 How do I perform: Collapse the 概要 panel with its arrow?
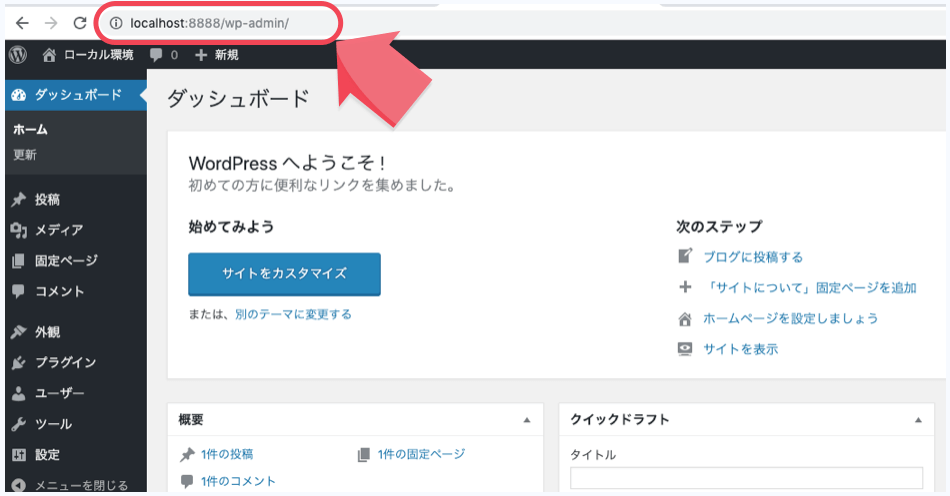526,420
